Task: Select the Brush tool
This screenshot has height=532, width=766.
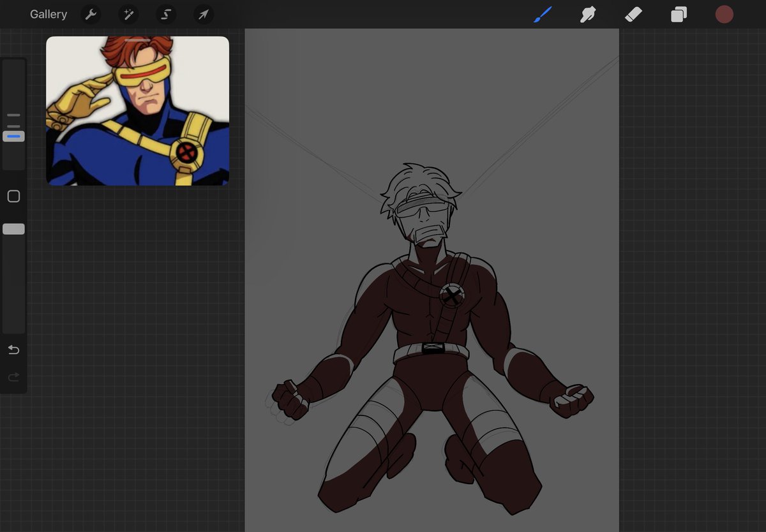Action: 543,14
